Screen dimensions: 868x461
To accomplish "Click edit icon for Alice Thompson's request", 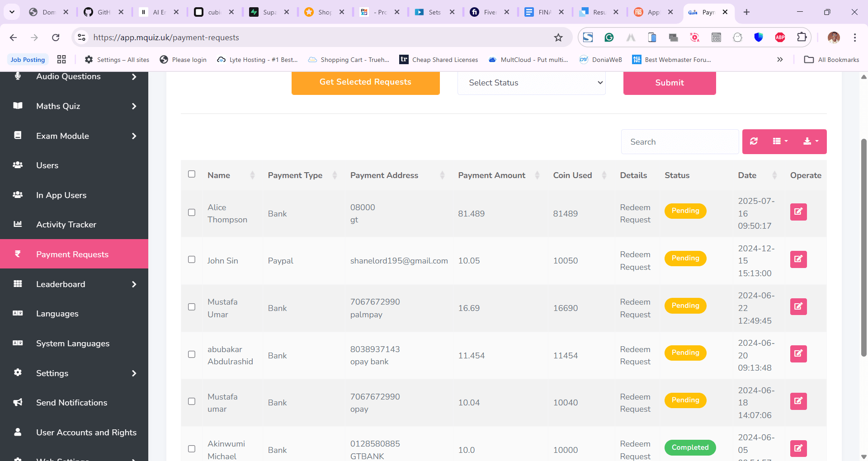I will pyautogui.click(x=798, y=212).
